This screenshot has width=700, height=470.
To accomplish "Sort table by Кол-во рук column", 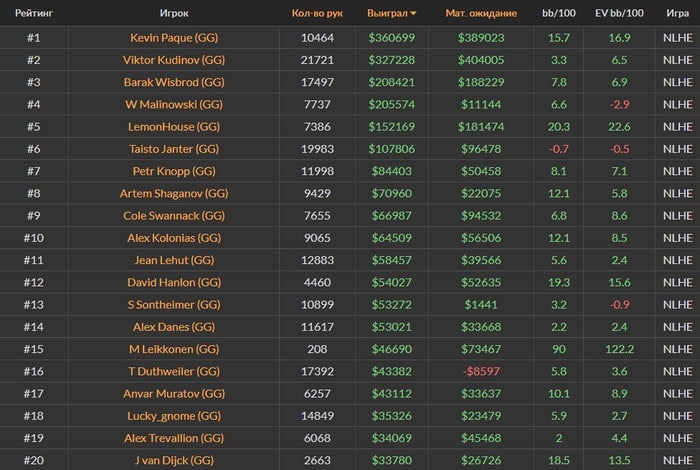I will (317, 14).
